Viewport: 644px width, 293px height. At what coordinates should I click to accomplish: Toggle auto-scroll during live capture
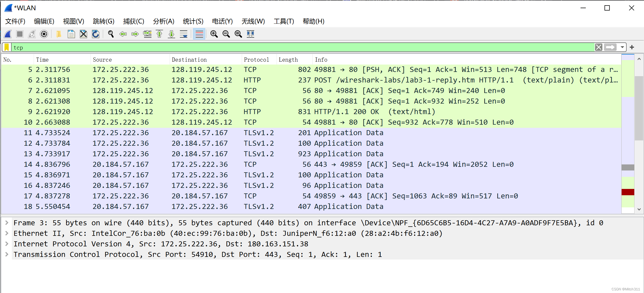coord(184,34)
